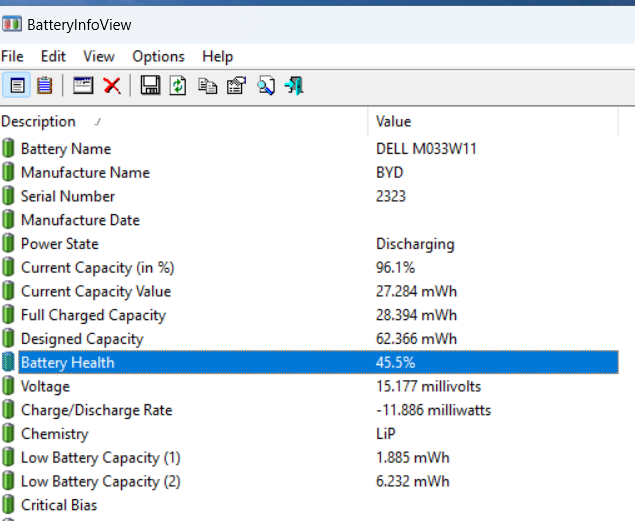
Task: Open Find using the magnifier icon
Action: click(x=266, y=85)
